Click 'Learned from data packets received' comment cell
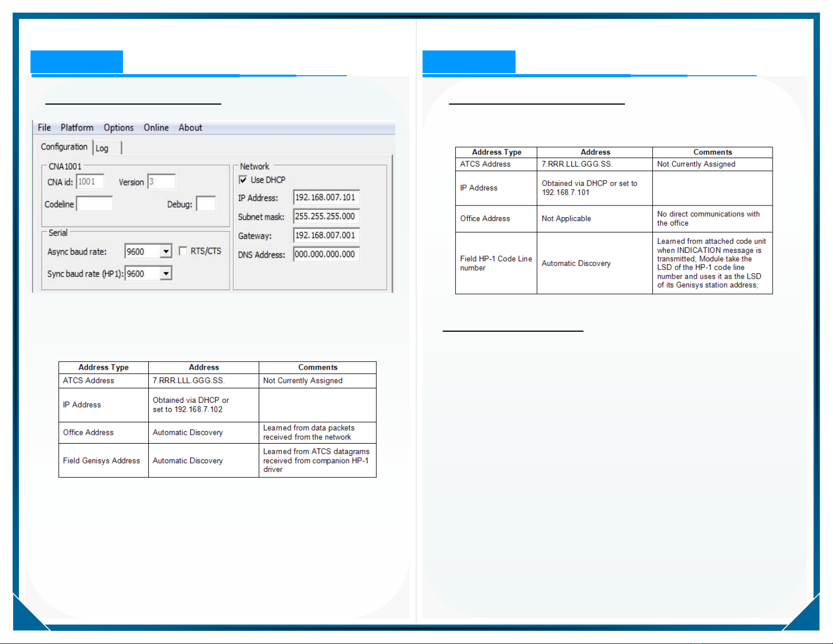Screen dimensions: 833x644 click(317, 432)
